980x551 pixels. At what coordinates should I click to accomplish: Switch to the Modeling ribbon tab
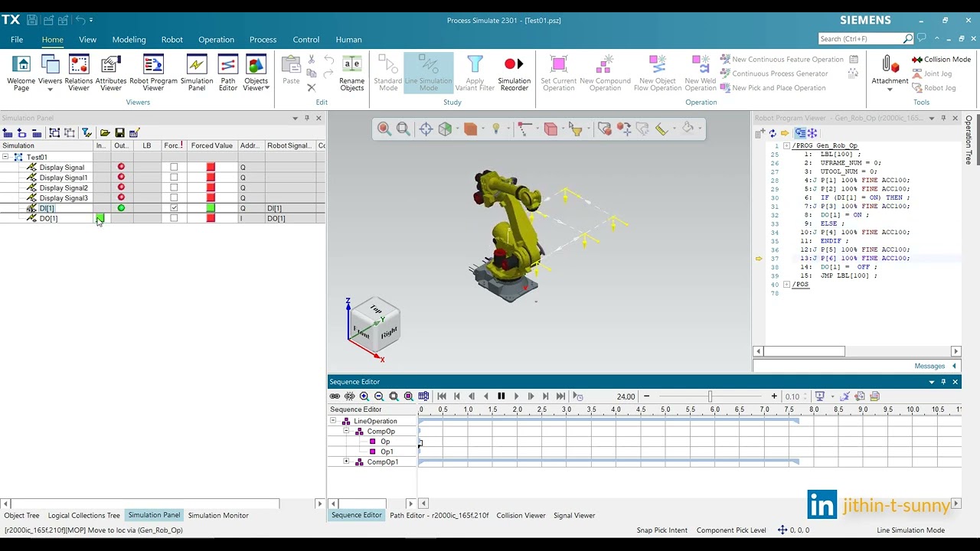point(129,40)
